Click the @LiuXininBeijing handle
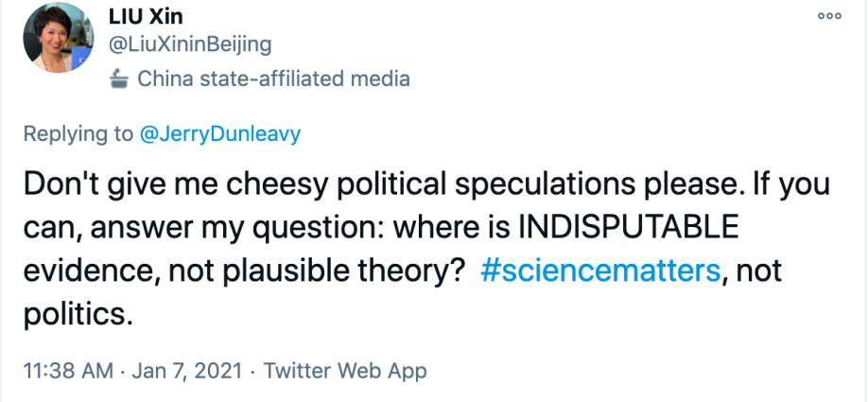Screen dimensions: 868x402 coord(190,44)
